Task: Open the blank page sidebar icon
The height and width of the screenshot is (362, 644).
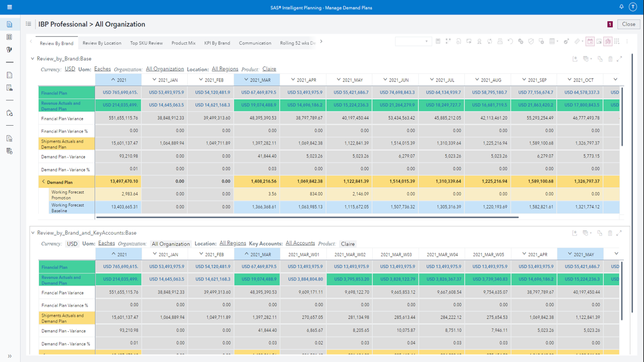Action: (10, 75)
